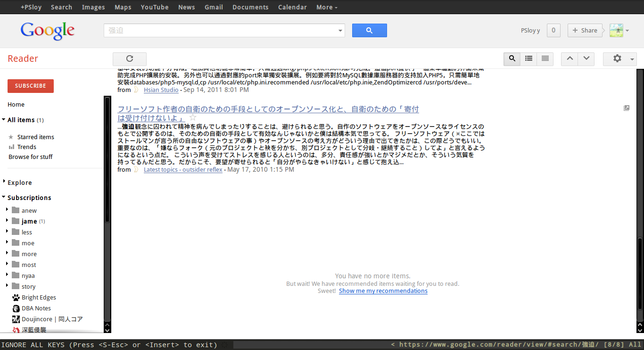Expand the More menu in top bar
This screenshot has height=350, width=644.
tap(327, 7)
